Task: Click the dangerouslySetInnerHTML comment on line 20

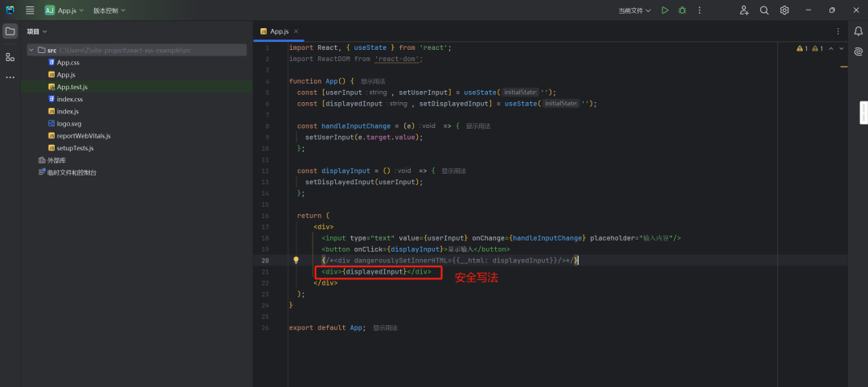Action: click(x=450, y=261)
